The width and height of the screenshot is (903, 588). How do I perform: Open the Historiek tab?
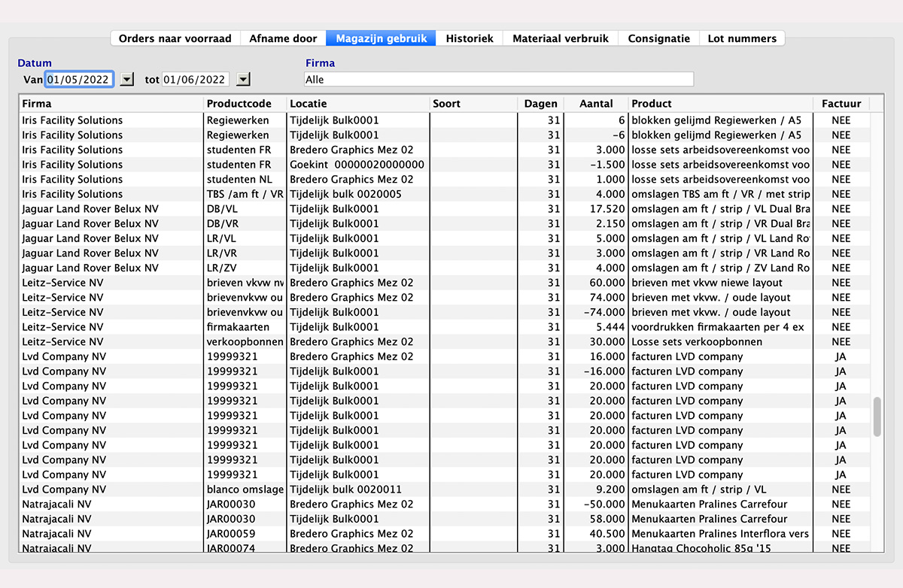tap(470, 38)
